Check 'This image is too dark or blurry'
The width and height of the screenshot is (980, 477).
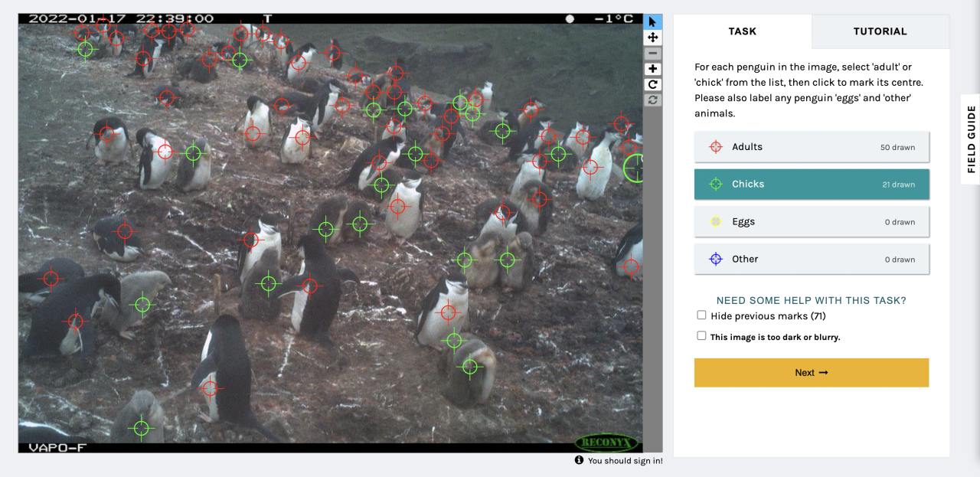coord(701,336)
